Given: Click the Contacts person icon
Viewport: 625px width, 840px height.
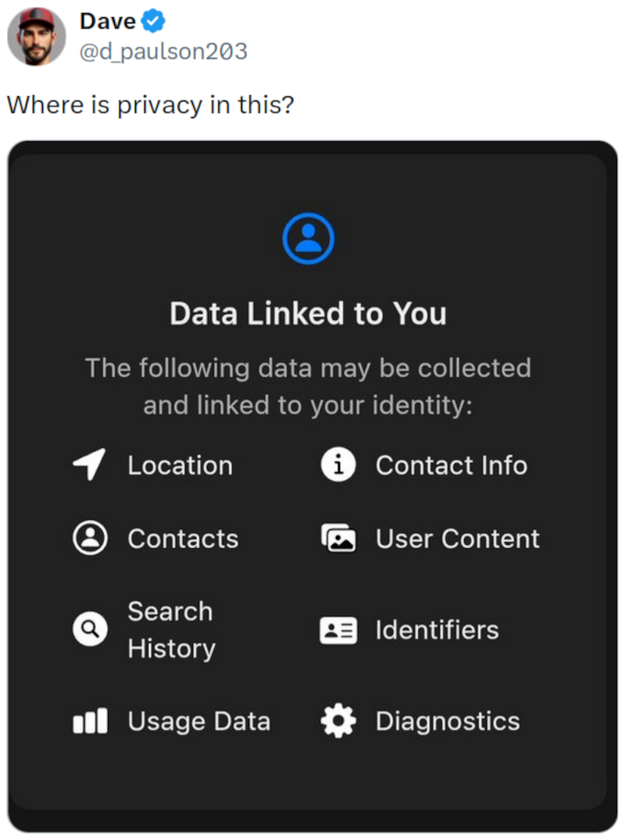Looking at the screenshot, I should click(x=90, y=538).
